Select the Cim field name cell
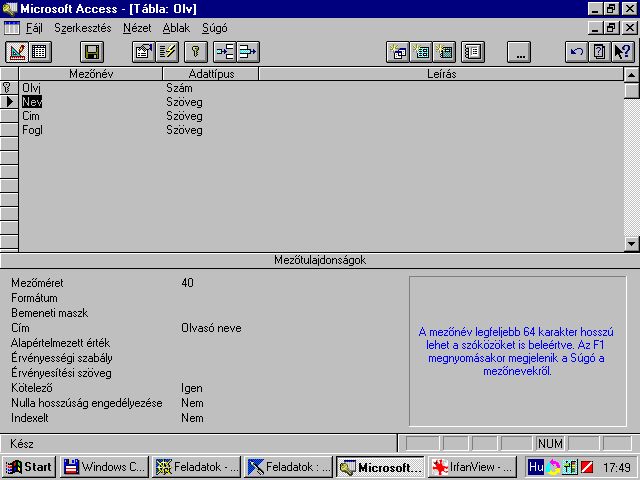 coord(91,116)
